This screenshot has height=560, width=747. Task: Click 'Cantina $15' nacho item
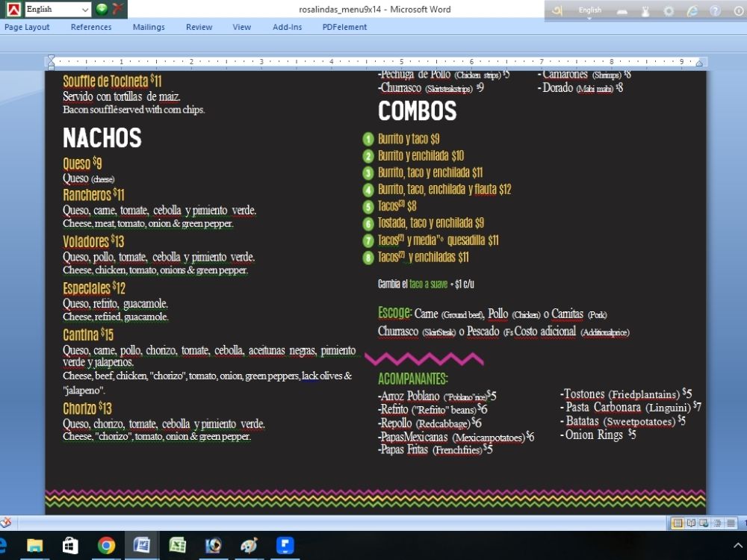point(88,335)
